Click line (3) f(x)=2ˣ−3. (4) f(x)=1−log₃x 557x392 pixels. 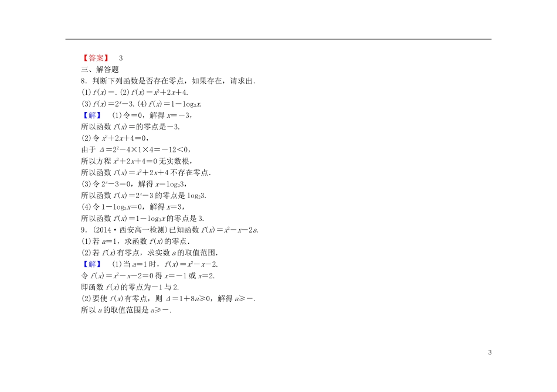[142, 104]
